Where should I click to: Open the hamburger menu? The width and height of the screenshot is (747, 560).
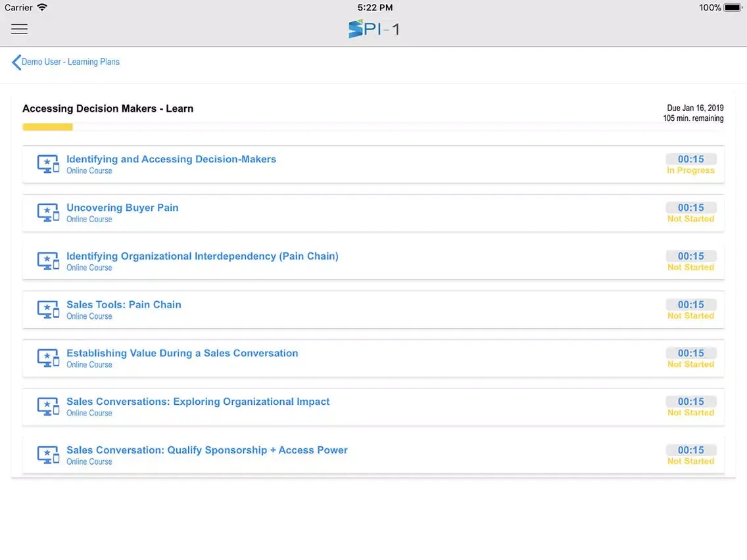coord(19,29)
